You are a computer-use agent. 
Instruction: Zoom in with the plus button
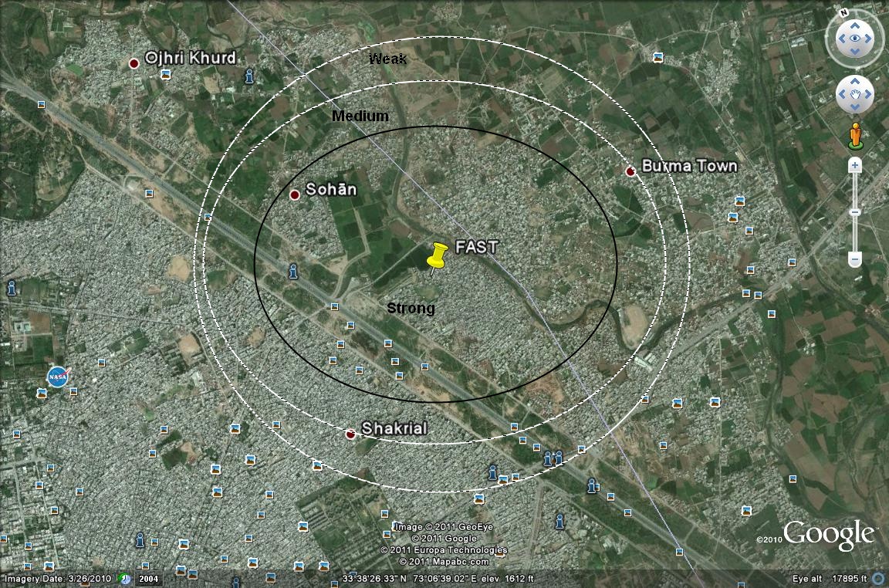click(854, 166)
